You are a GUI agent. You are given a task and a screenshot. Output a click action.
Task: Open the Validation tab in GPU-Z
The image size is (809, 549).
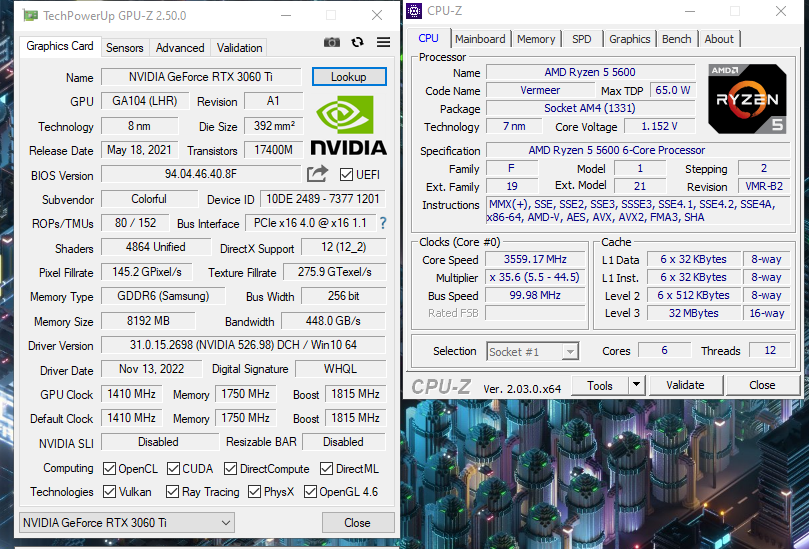point(239,47)
